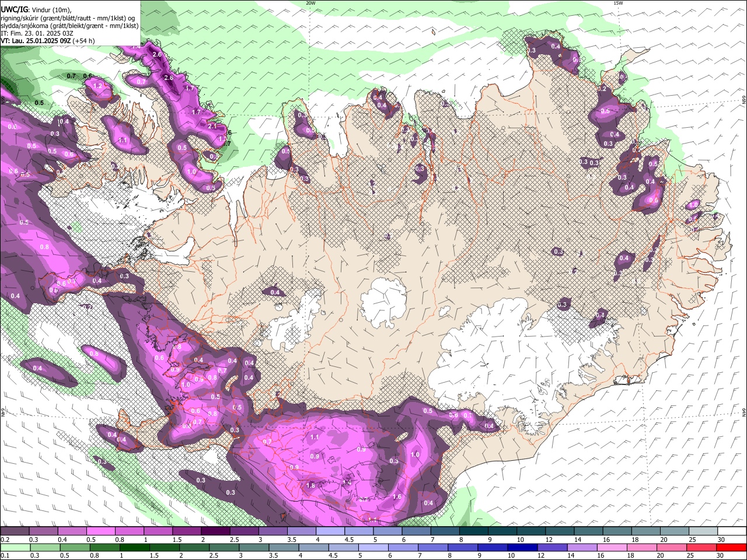Click the bottom legend swatch between 4 and 4.5
The height and width of the screenshot is (560, 747).
(x=313, y=548)
